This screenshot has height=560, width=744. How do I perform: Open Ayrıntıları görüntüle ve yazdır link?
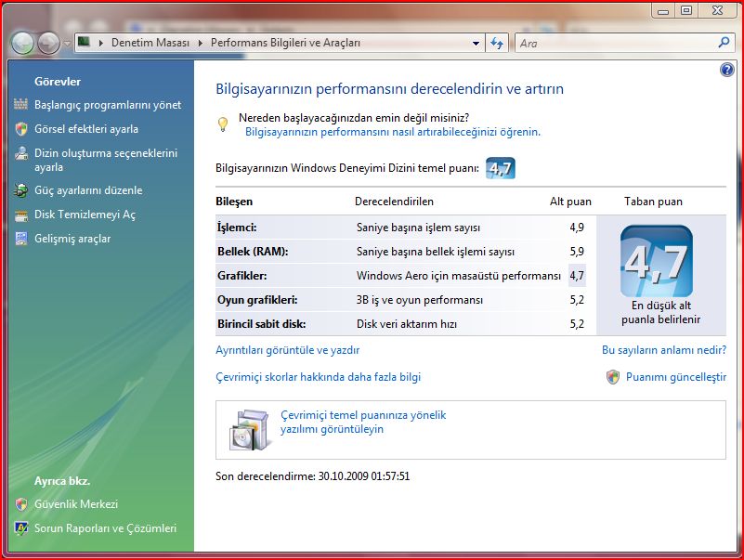point(288,350)
